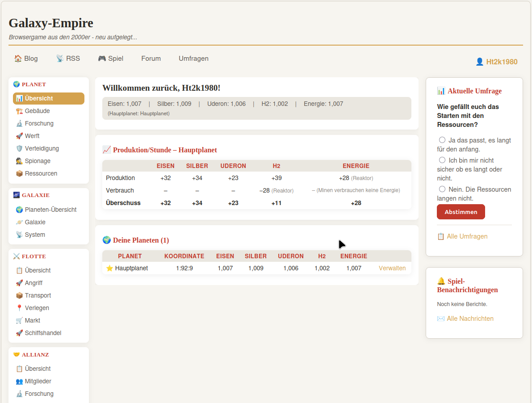
Task: Click the pin icon beside Verlegen
Action: click(19, 308)
